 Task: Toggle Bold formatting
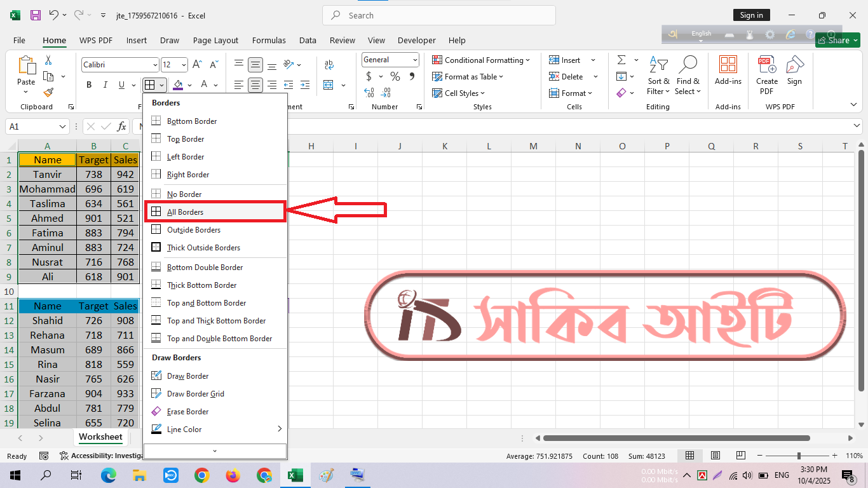point(89,85)
